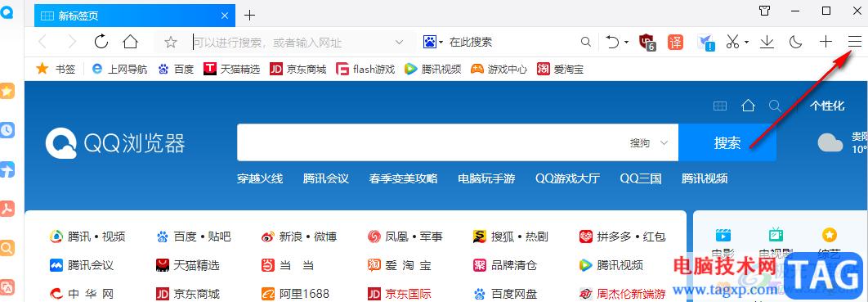The image size is (868, 302).
Task: Open sidebar history clock icon
Action: click(x=7, y=131)
